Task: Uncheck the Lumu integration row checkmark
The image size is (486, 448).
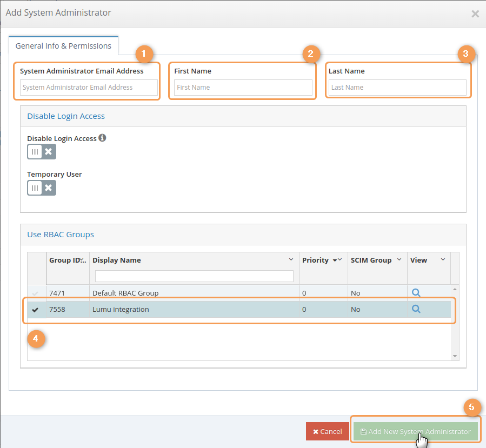Action: 36,310
